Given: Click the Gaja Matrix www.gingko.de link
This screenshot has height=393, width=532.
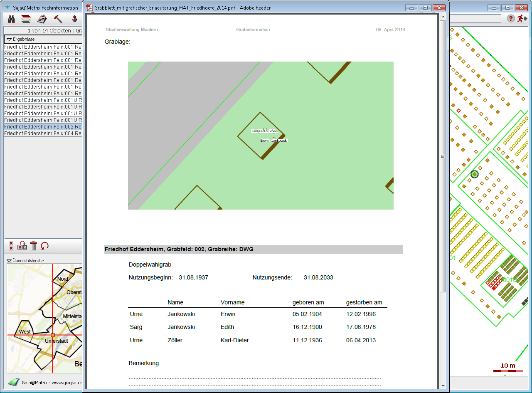Looking at the screenshot, I should pyautogui.click(x=52, y=383).
